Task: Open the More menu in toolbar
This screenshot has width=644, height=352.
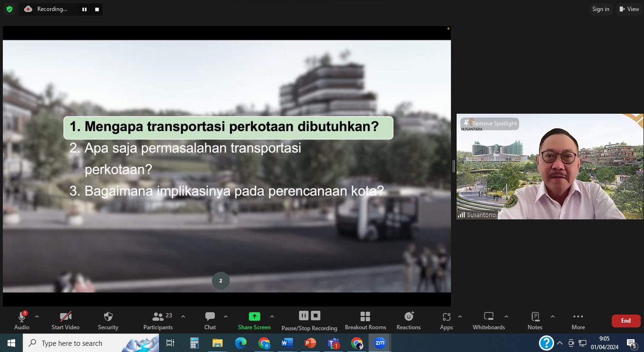Action: 578,320
